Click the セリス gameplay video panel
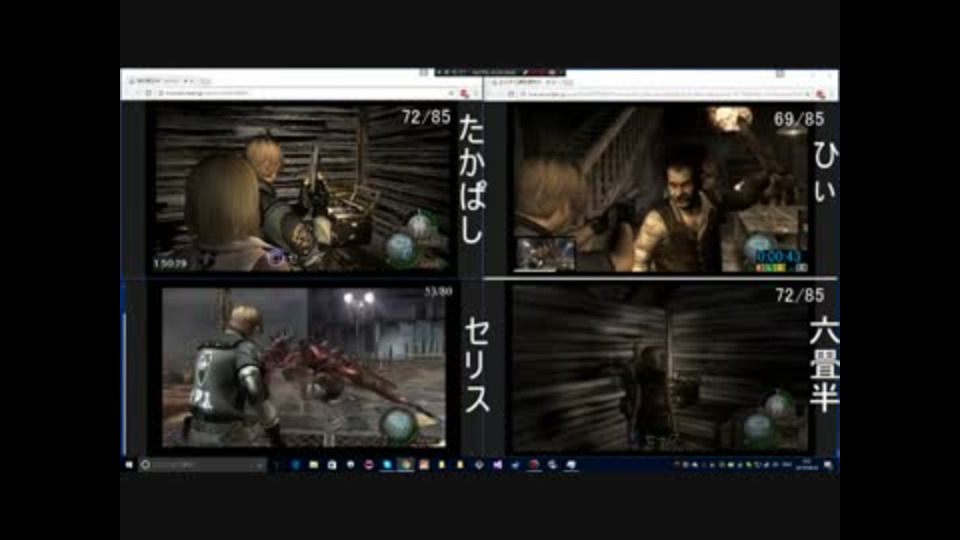The image size is (960, 540). click(304, 367)
